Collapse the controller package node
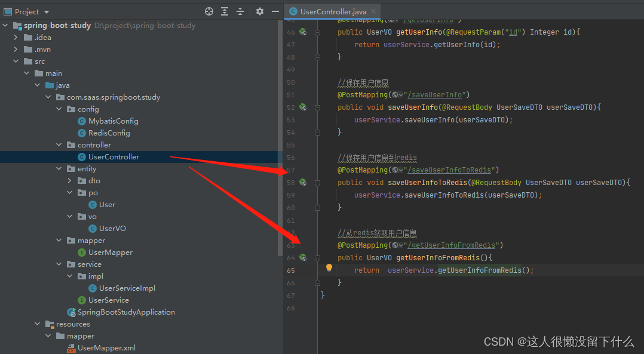 click(59, 144)
